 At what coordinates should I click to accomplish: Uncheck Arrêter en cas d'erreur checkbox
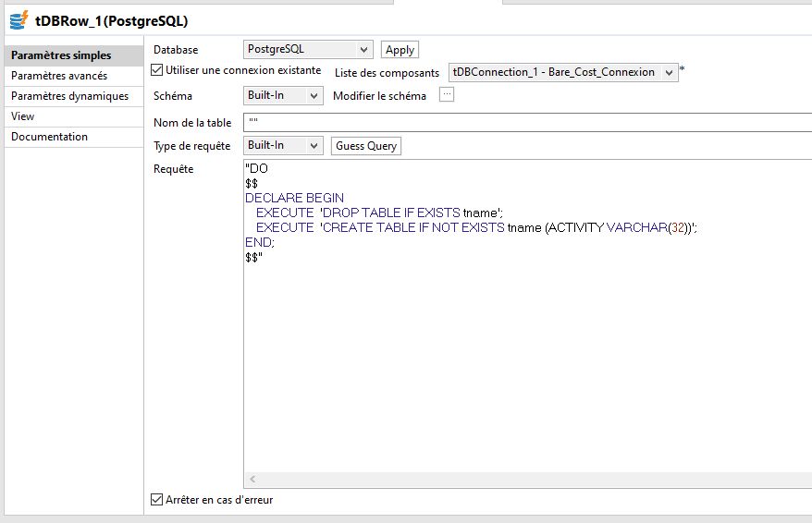(157, 500)
